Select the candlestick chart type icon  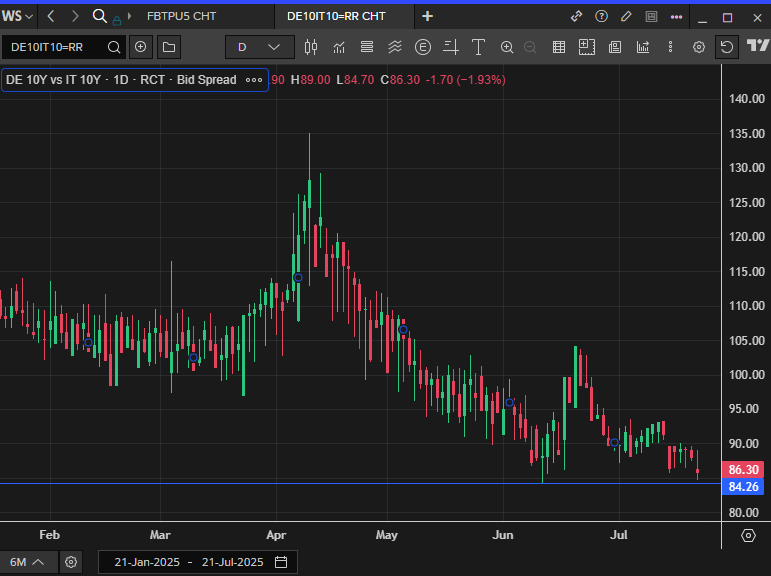311,47
